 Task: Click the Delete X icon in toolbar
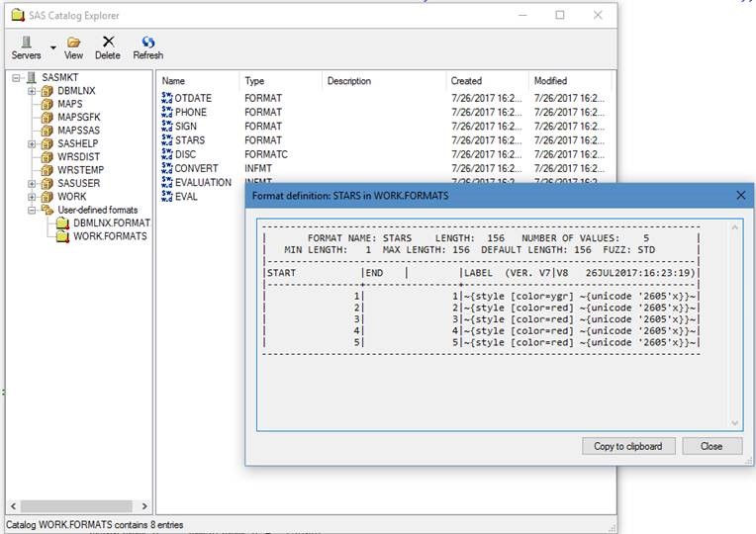pyautogui.click(x=109, y=42)
